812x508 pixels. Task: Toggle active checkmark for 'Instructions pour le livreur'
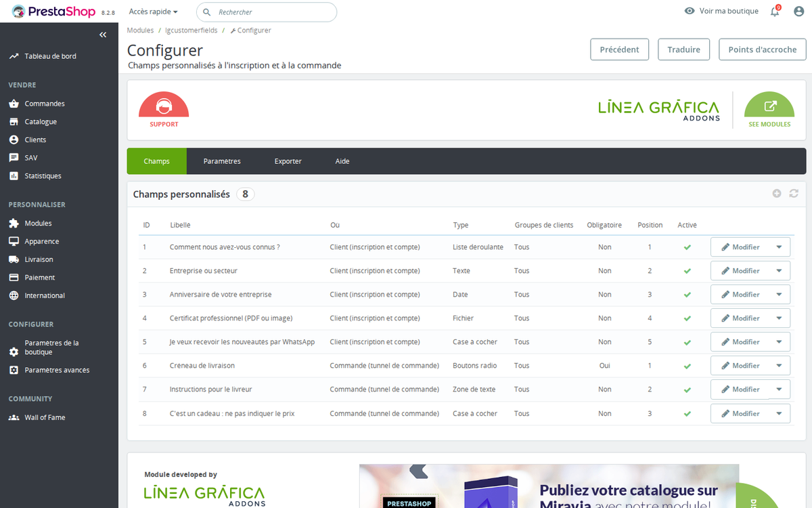pyautogui.click(x=687, y=389)
